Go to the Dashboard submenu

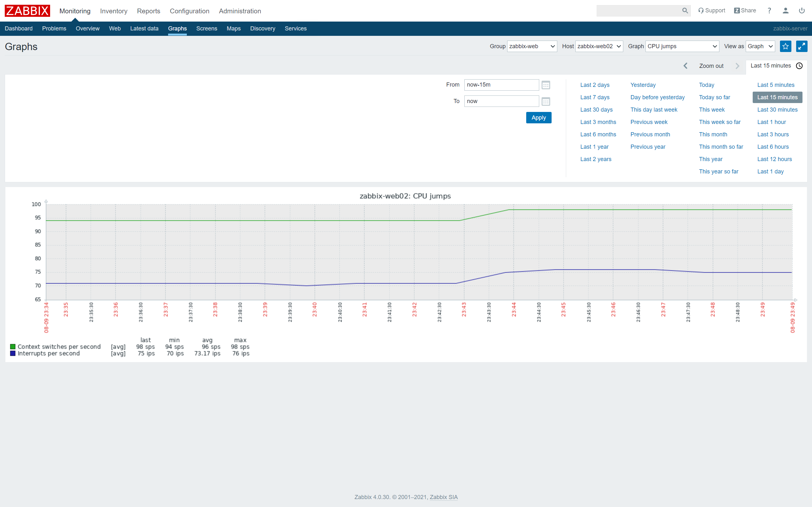pos(18,29)
